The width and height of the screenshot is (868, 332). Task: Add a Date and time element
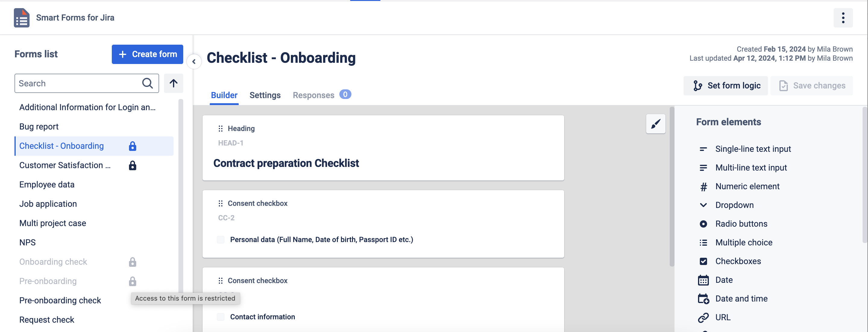(x=741, y=298)
